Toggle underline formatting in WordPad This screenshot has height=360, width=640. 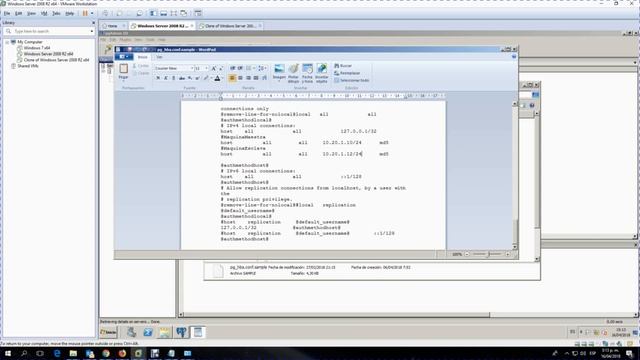point(173,78)
